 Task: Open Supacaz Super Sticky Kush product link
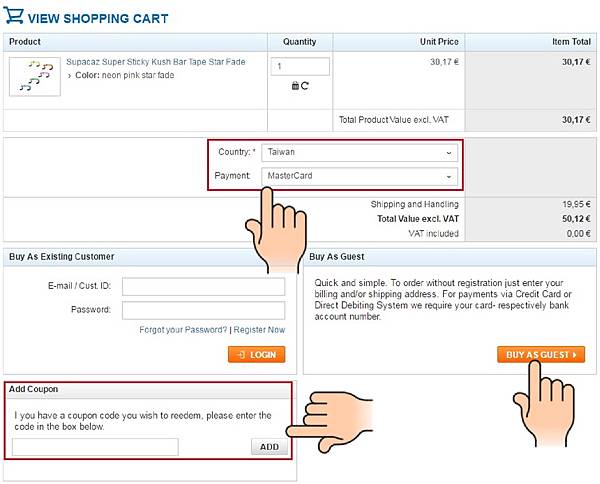pos(156,62)
